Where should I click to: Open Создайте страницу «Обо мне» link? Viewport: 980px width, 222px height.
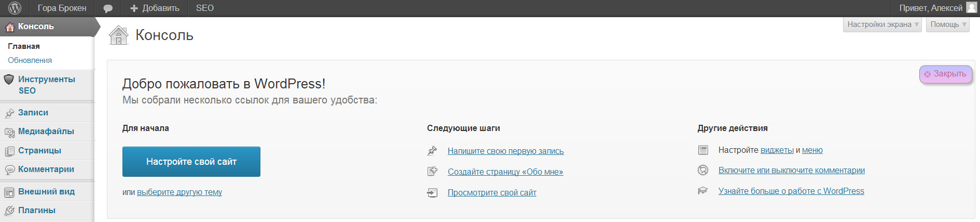click(505, 172)
